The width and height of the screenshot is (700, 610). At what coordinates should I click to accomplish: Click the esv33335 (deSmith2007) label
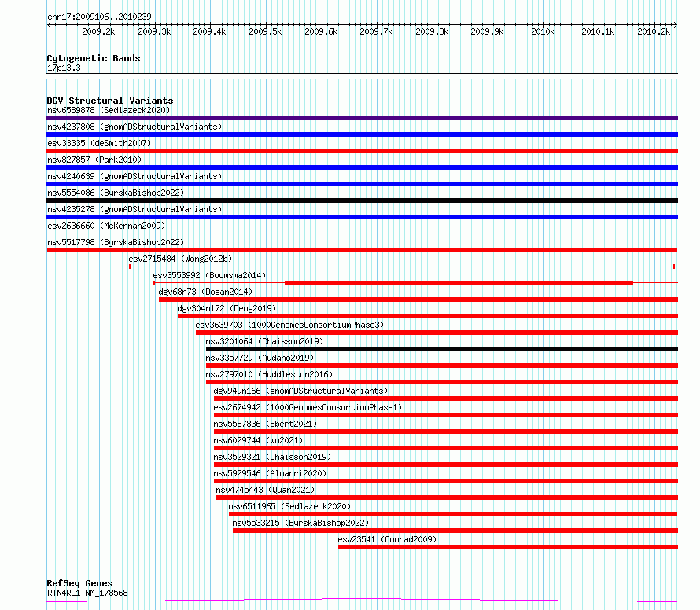(99, 143)
